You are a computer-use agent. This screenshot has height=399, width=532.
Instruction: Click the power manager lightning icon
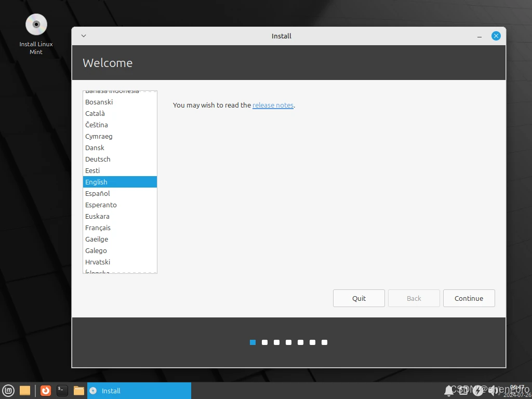[x=477, y=390]
